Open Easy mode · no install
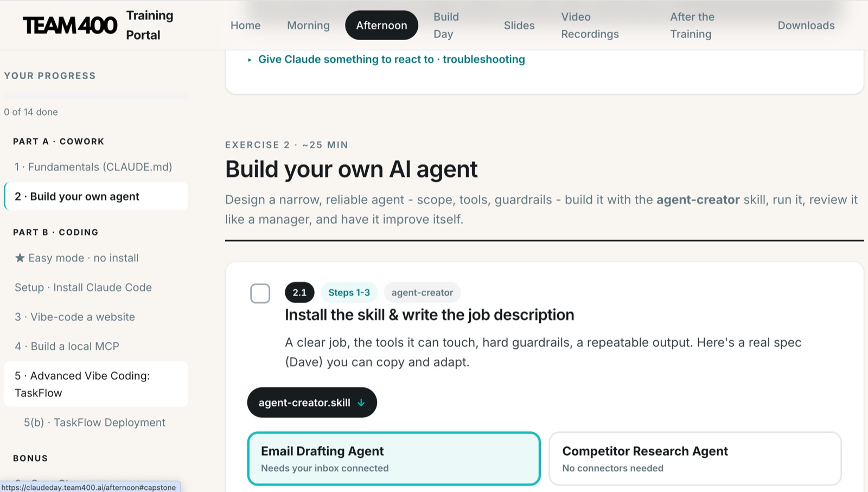This screenshot has width=868, height=492. pyautogui.click(x=96, y=258)
